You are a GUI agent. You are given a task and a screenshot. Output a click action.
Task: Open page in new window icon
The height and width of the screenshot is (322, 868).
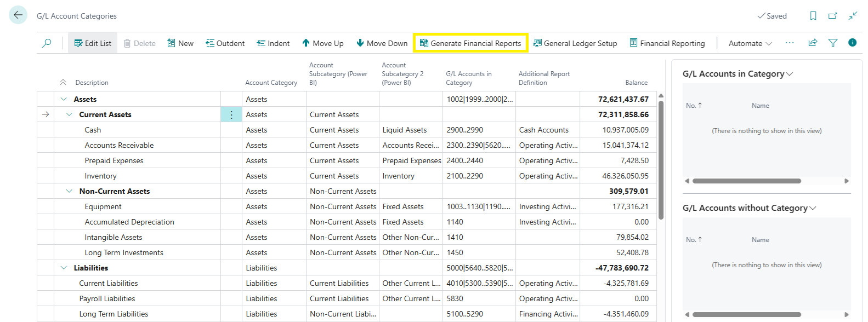(832, 16)
